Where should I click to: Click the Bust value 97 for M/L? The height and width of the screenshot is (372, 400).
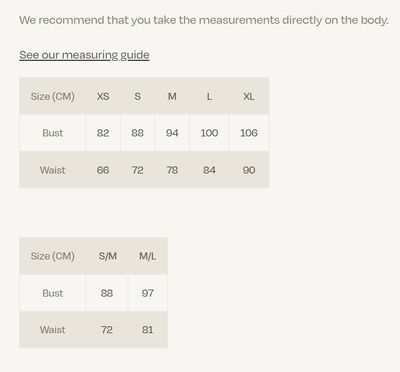pos(147,293)
